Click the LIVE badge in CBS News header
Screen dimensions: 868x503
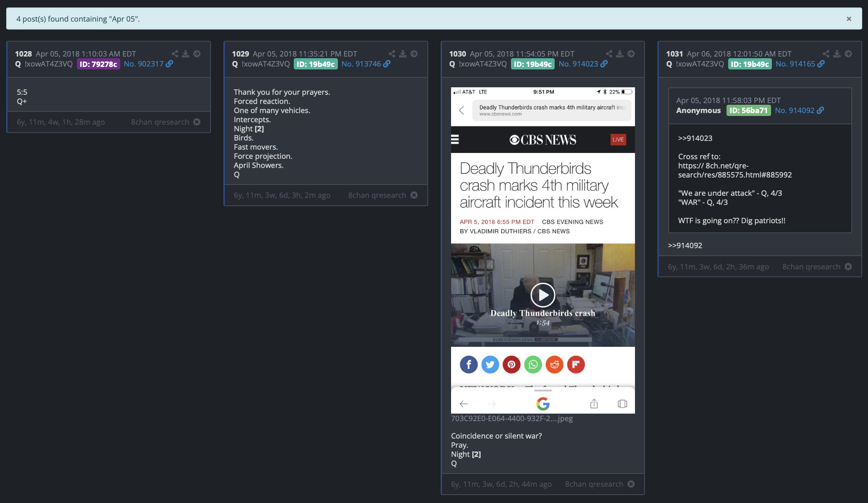click(618, 140)
